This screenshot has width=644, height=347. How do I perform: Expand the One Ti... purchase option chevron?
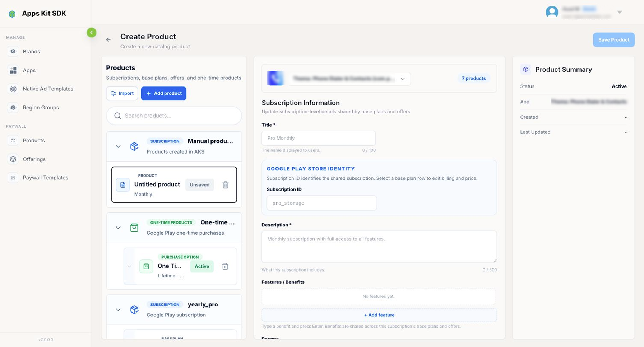(x=129, y=266)
